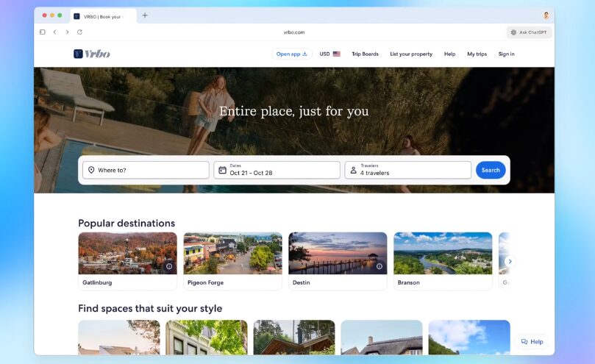This screenshot has width=595, height=364.
Task: Click the Where to? destination field
Action: click(146, 170)
